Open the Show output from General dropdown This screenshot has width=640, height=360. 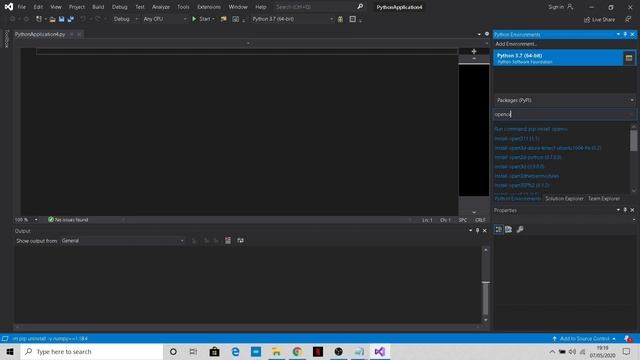(122, 241)
